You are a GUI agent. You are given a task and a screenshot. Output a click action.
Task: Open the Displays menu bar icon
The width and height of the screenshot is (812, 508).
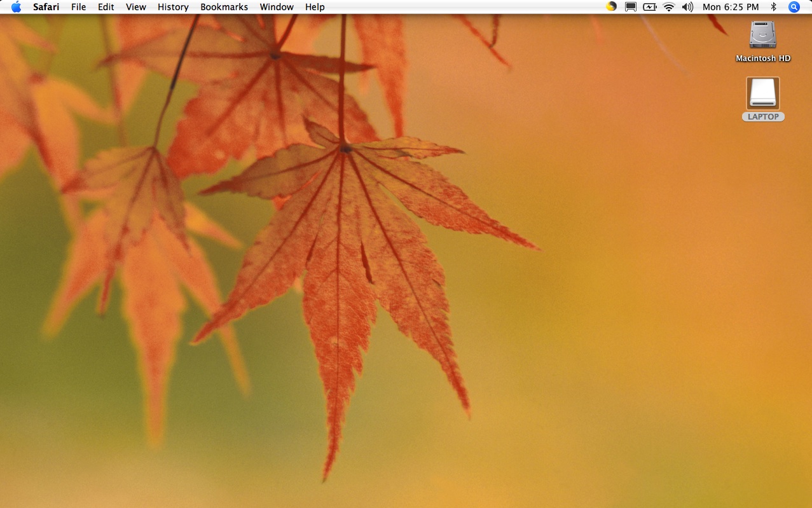630,7
